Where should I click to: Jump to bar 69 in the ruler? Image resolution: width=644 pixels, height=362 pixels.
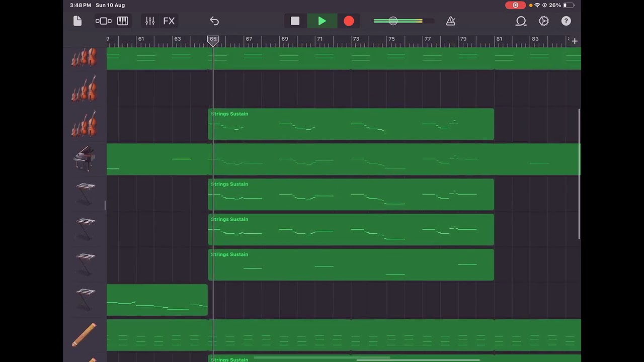tap(285, 39)
